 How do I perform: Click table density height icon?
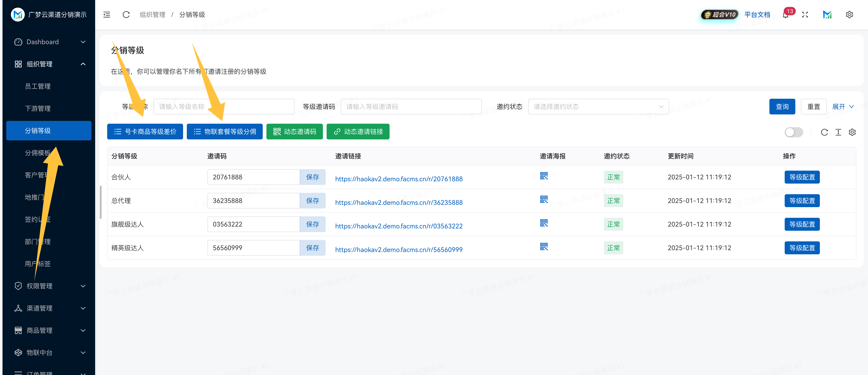[838, 132]
